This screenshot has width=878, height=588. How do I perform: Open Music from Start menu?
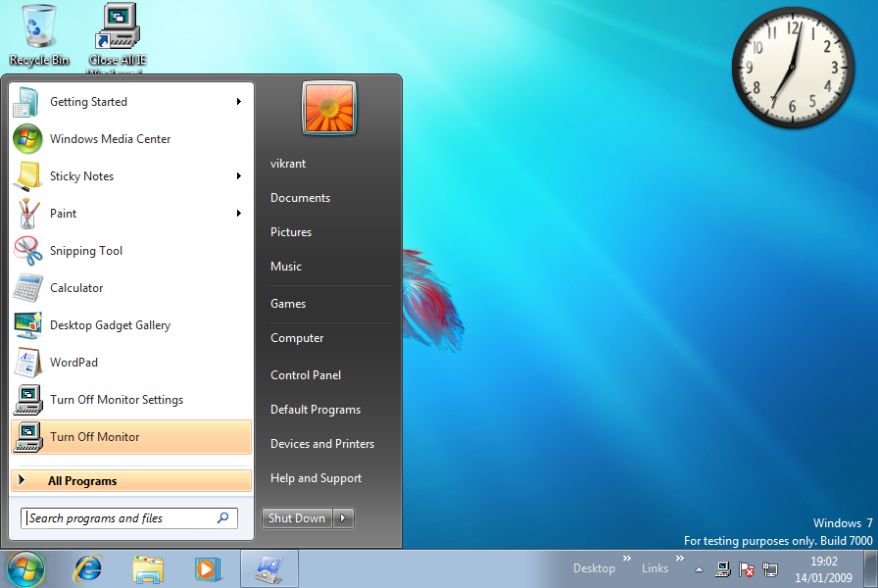pyautogui.click(x=285, y=267)
